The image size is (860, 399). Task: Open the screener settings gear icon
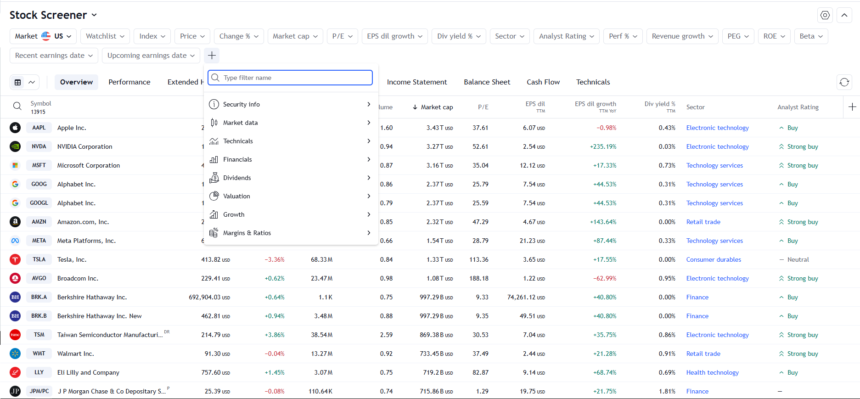click(x=825, y=15)
